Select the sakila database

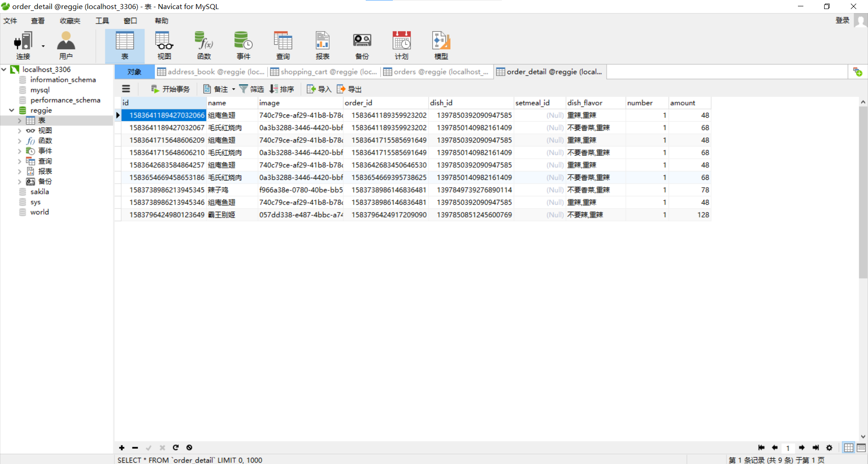coord(40,192)
